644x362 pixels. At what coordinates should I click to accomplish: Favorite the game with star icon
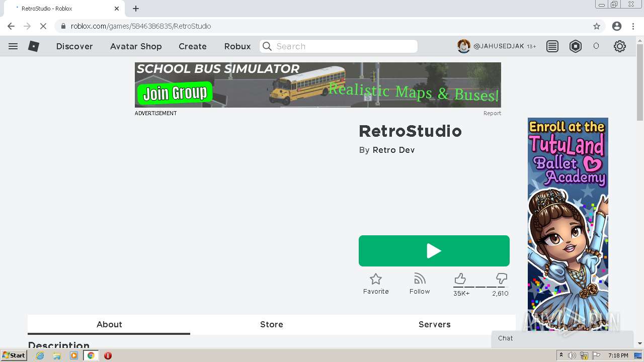click(376, 279)
